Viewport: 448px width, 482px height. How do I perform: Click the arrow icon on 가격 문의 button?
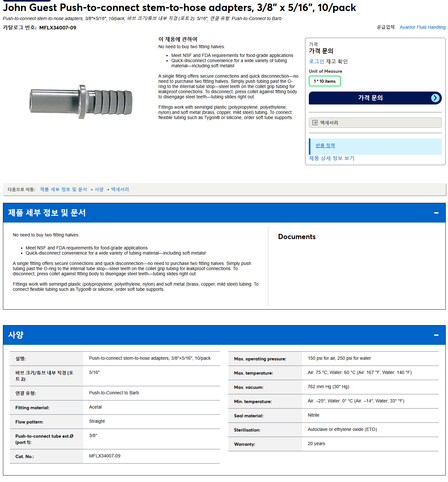pos(435,98)
